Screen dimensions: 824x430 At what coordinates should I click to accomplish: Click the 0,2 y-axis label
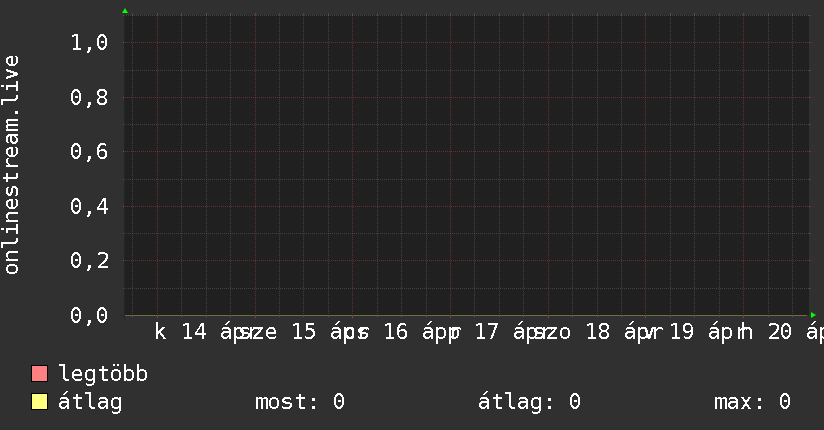click(89, 261)
